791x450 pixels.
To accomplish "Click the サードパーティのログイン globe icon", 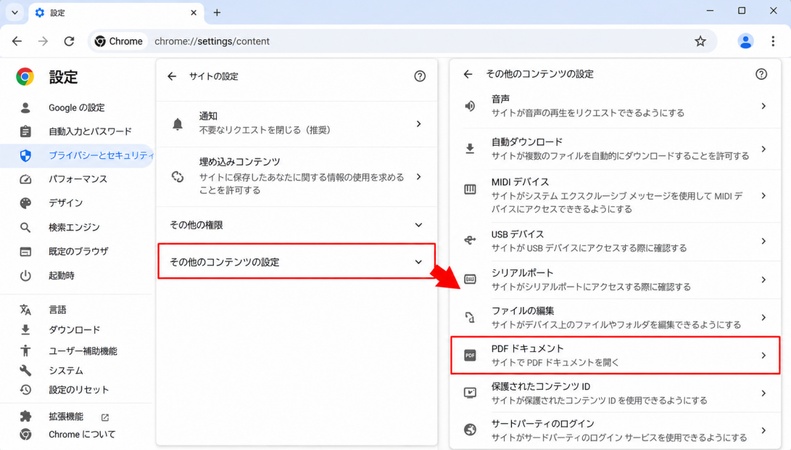I will point(470,429).
